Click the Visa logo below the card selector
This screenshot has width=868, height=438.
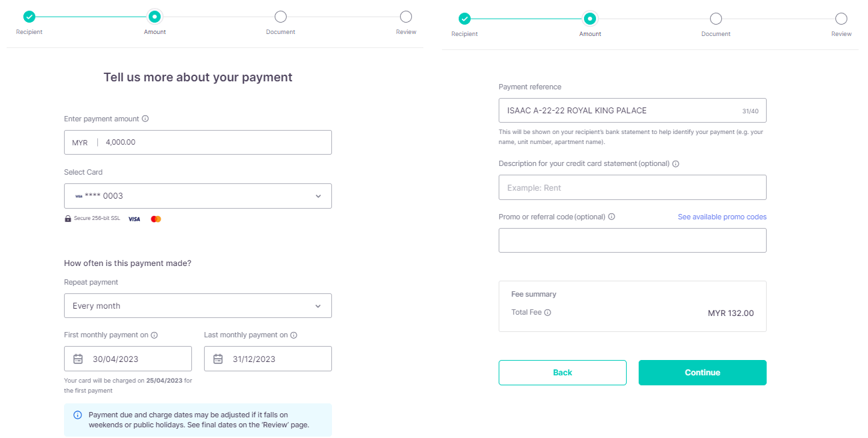(134, 219)
